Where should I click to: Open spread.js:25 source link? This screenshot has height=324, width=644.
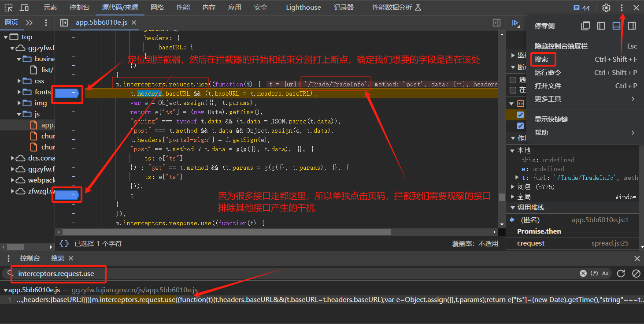coord(610,243)
